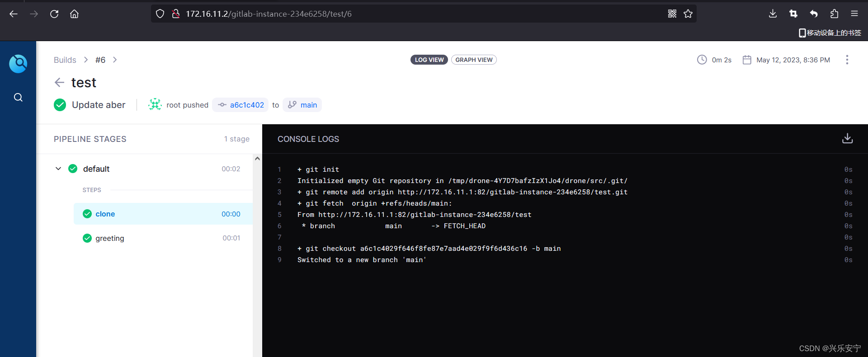Click the Builds breadcrumb link
This screenshot has height=357, width=868.
65,60
